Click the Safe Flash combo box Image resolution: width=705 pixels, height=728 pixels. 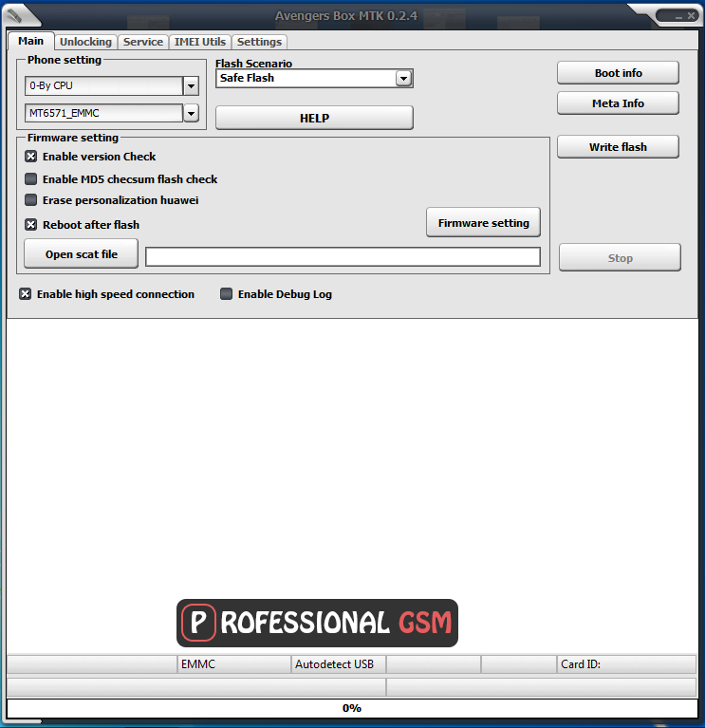(x=314, y=79)
